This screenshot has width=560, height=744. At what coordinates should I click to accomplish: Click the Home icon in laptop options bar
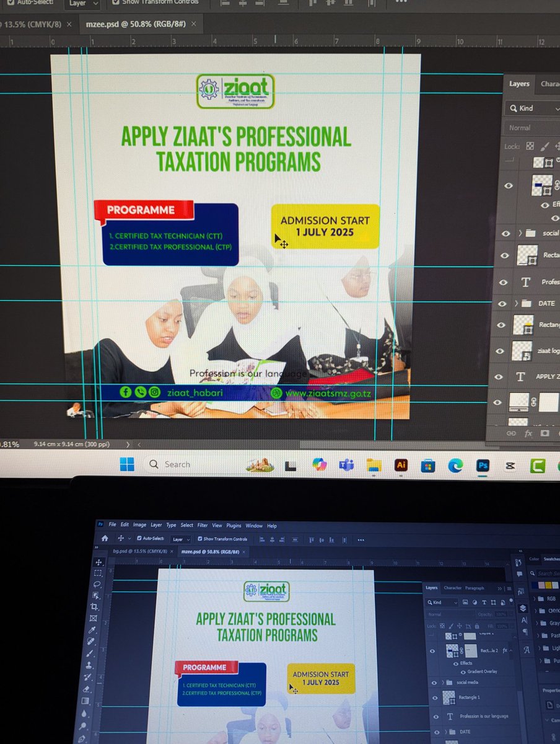[x=105, y=538]
